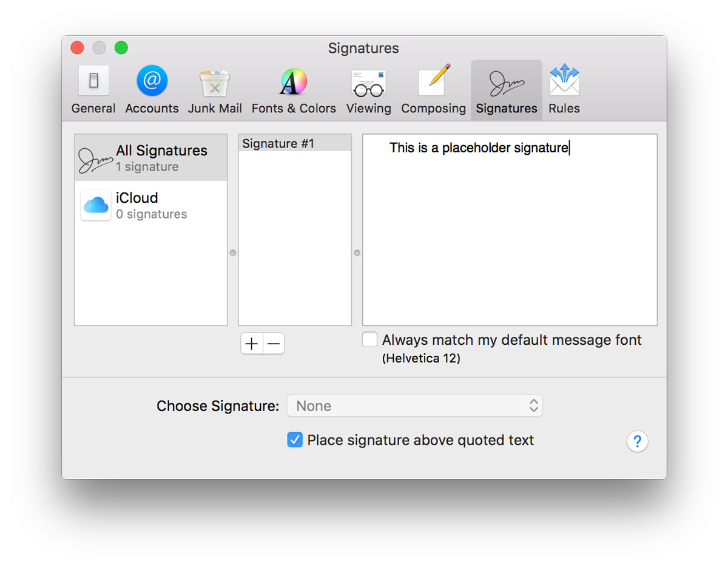Select the iCloud account in sidebar
728x567 pixels.
(151, 205)
